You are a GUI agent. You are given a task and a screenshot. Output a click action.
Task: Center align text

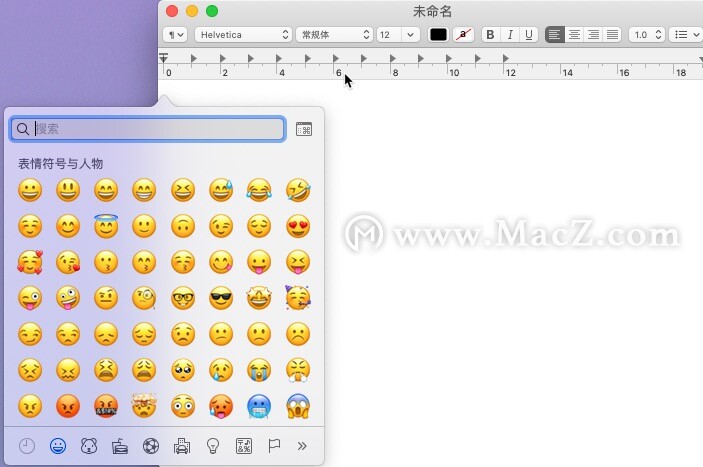[x=574, y=35]
